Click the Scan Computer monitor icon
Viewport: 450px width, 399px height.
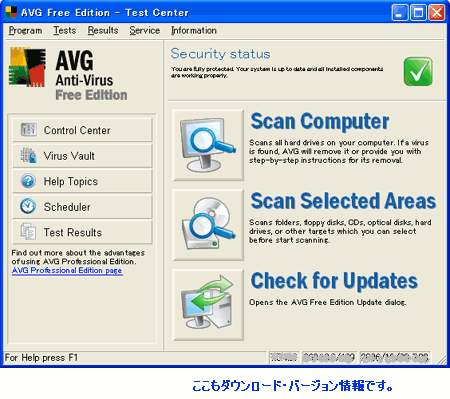[208, 145]
